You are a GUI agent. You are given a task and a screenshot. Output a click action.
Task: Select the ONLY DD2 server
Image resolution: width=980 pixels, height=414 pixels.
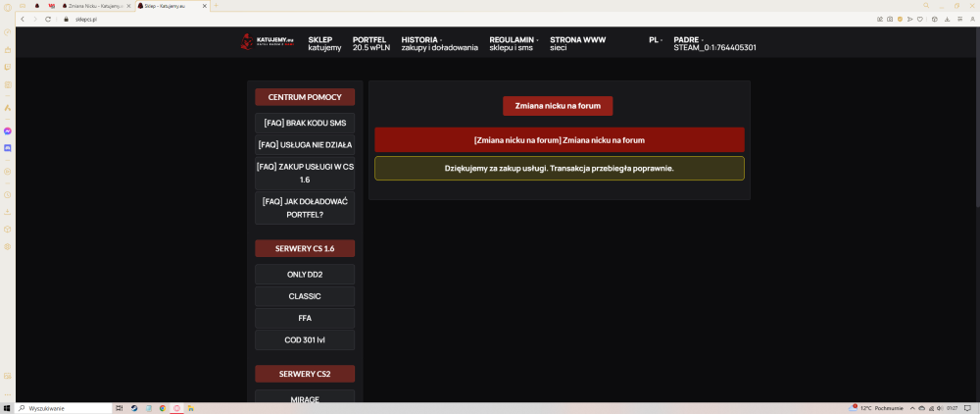[x=305, y=274]
